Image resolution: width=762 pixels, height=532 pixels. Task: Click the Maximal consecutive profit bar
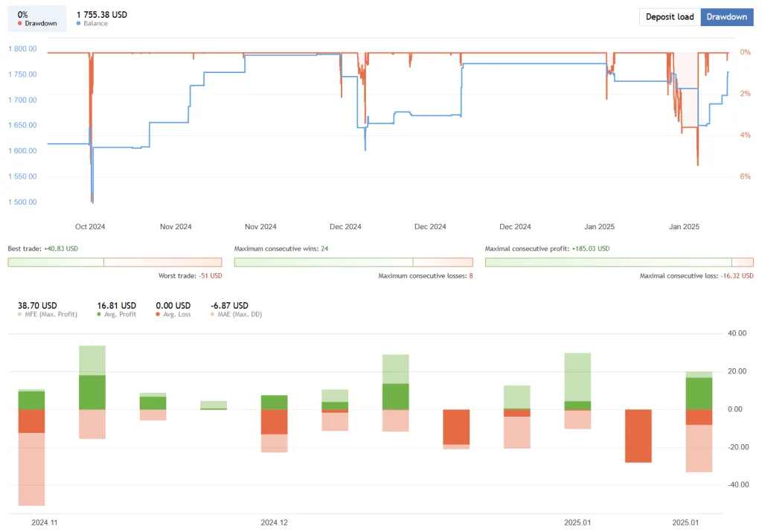pos(619,263)
